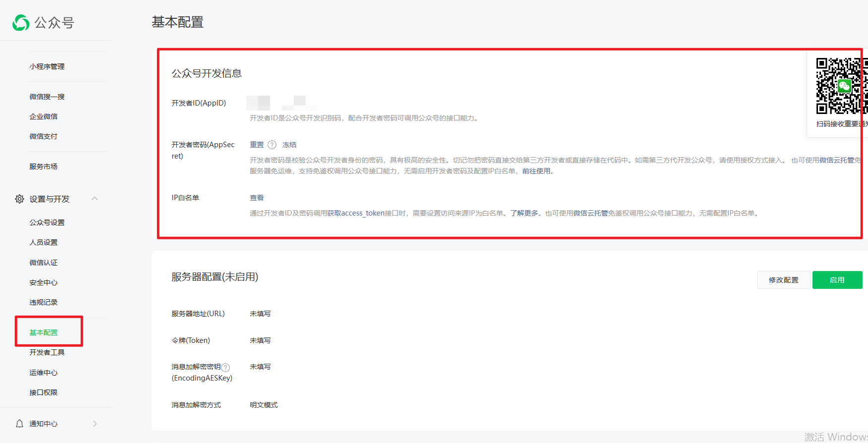Open 接口权限 menu entry
The image size is (868, 443).
pyautogui.click(x=44, y=392)
